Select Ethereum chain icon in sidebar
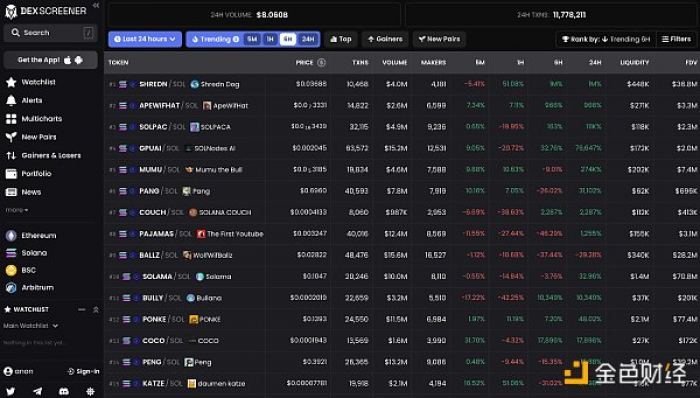700x398 pixels. [11, 236]
